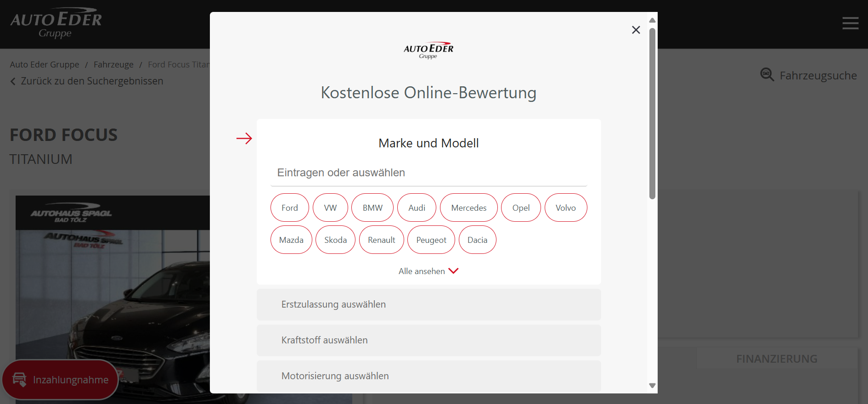Click the Fahrzeugsuche magnifier icon
Screen dimensions: 868x404
pyautogui.click(x=767, y=74)
